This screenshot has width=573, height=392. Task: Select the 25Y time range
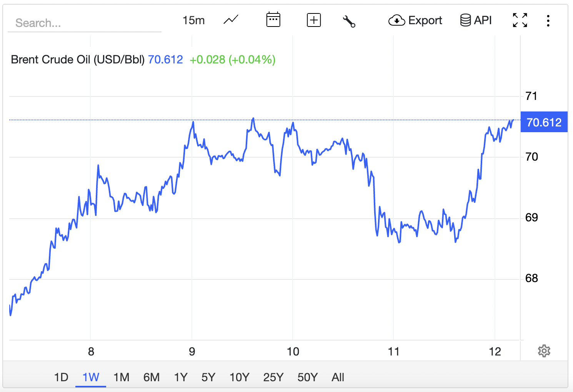coord(273,377)
